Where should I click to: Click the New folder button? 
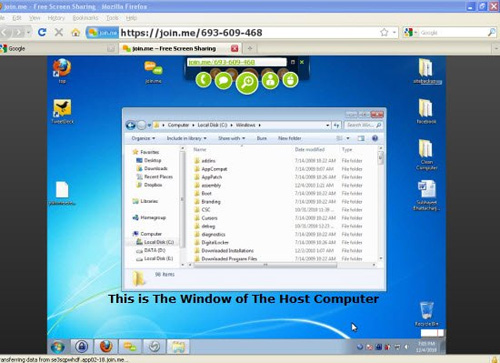click(290, 138)
